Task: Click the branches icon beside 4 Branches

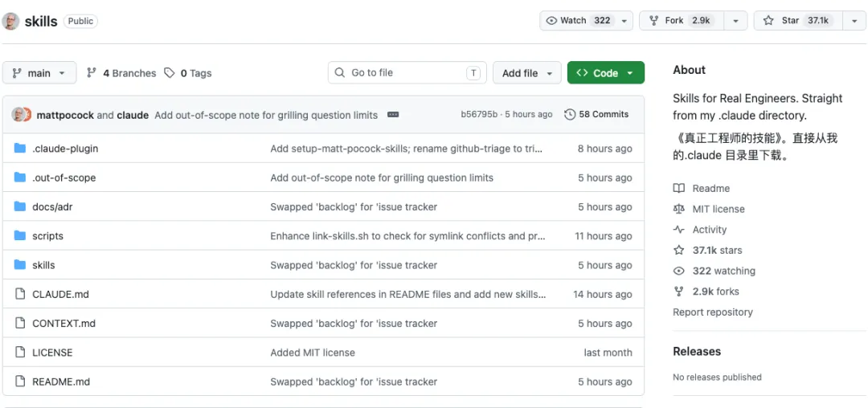Action: coord(92,73)
